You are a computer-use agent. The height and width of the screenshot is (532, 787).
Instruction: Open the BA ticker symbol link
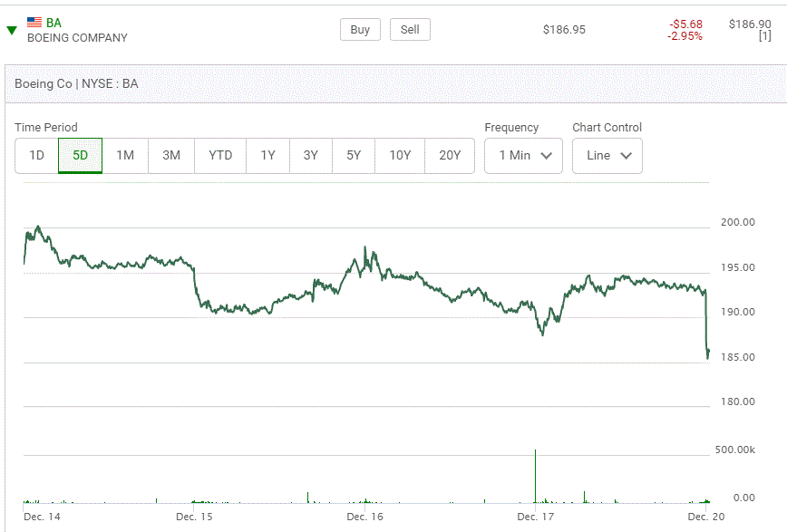[53, 23]
